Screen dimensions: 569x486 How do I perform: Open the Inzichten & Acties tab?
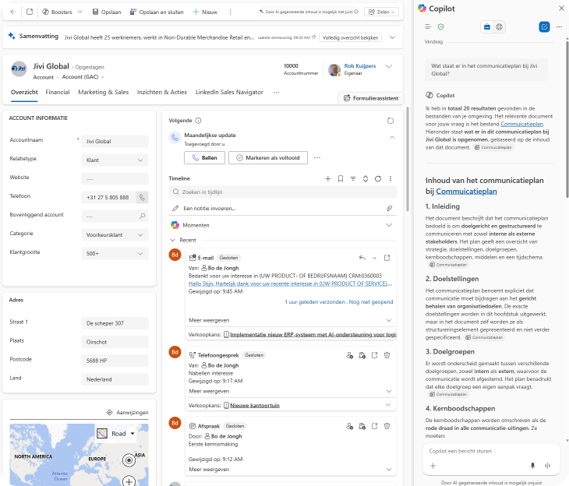162,92
